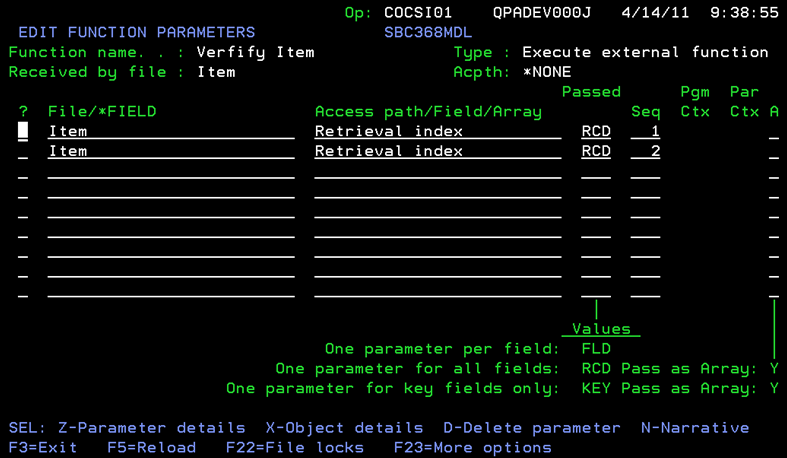Click Passed RCD field in sequence 1 row
Image resolution: width=787 pixels, height=458 pixels.
[596, 131]
